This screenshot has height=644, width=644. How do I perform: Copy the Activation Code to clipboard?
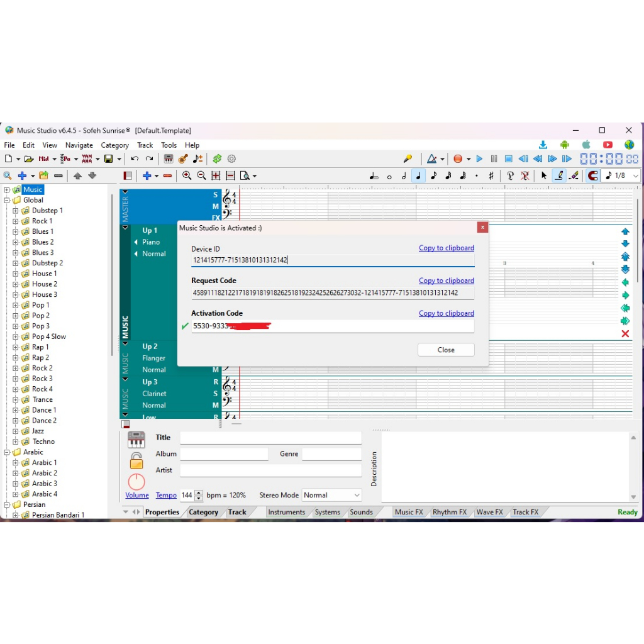(447, 313)
